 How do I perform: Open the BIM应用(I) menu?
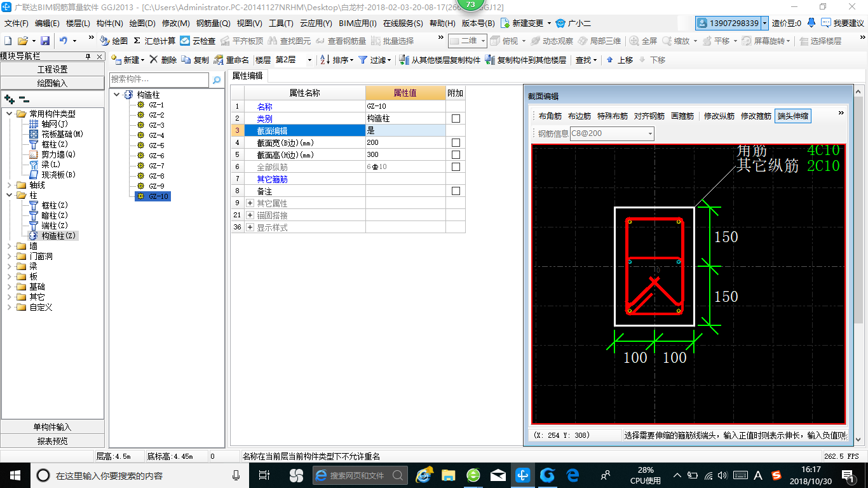[x=358, y=23]
